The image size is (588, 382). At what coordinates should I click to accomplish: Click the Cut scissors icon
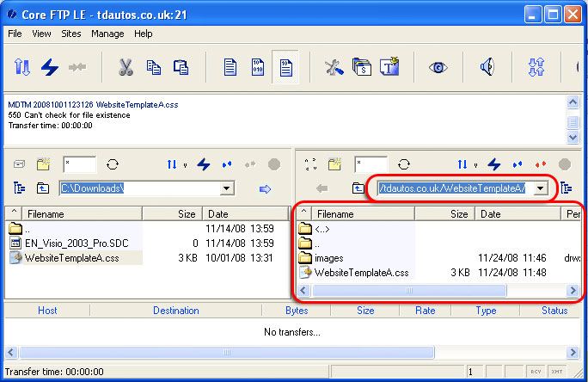[x=126, y=68]
